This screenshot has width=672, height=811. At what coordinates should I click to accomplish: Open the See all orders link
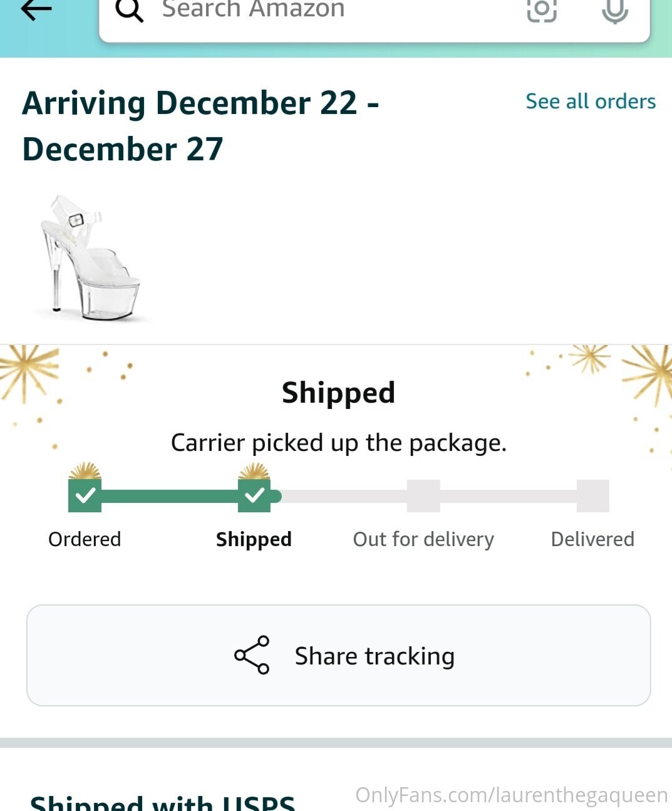point(591,101)
